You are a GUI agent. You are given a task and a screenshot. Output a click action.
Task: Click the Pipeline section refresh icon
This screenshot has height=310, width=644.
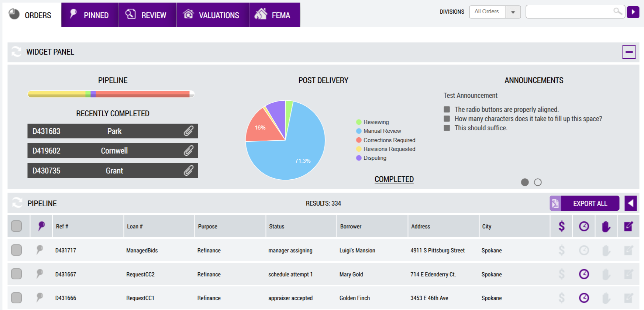17,203
